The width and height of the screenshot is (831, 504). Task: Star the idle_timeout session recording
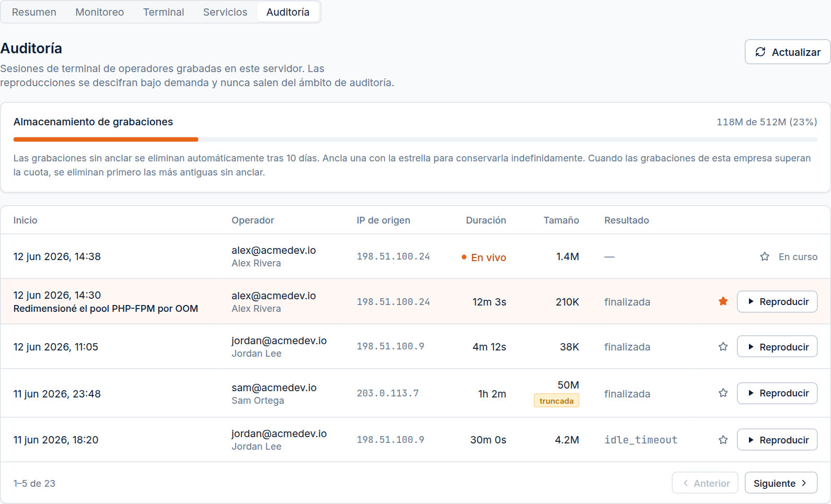[x=723, y=440]
